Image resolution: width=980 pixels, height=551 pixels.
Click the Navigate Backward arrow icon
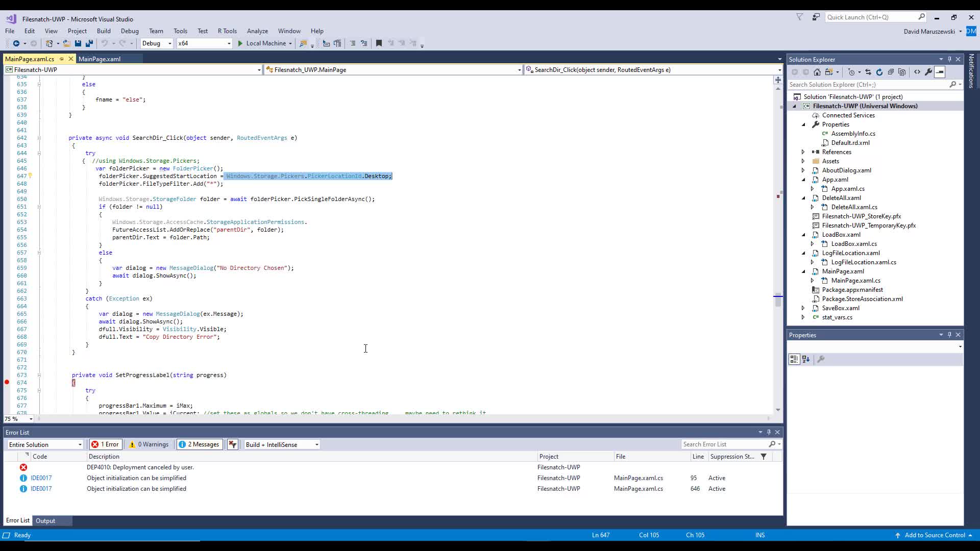16,43
